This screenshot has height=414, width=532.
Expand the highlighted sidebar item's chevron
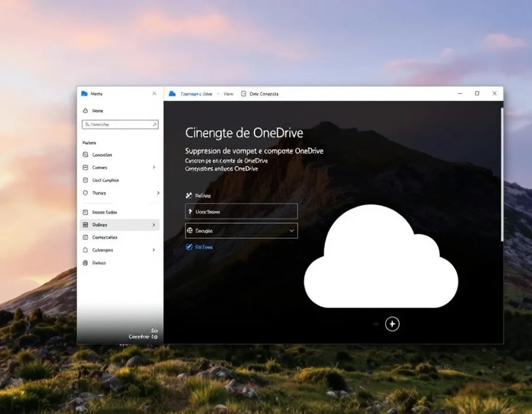154,225
